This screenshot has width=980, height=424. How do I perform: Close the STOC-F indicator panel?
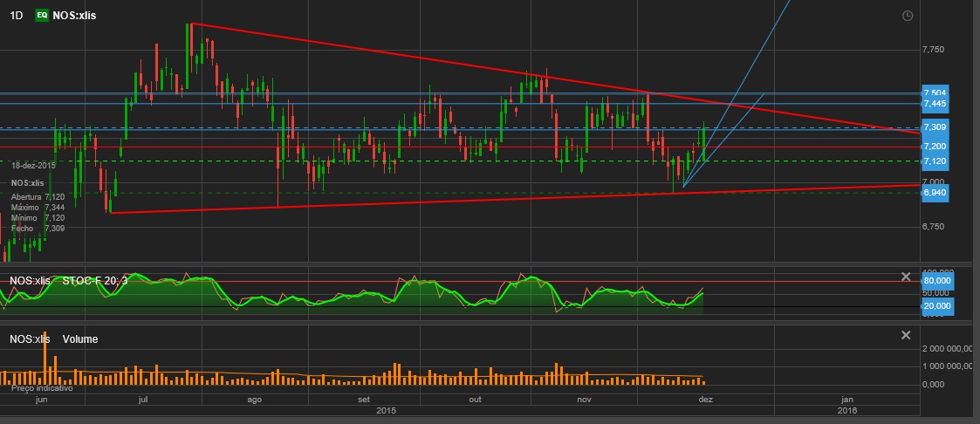point(906,277)
